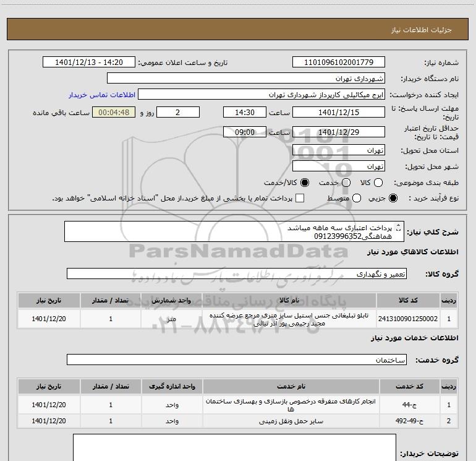Image resolution: width=476 pixels, height=461 pixels.
Task: Click the service group field ساختمان
Action: point(237,360)
